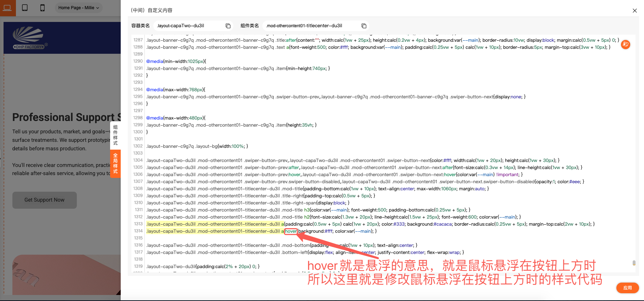Screen dimensions: 644x301
Task: Click into the 组件类名 field
Action: [312, 26]
